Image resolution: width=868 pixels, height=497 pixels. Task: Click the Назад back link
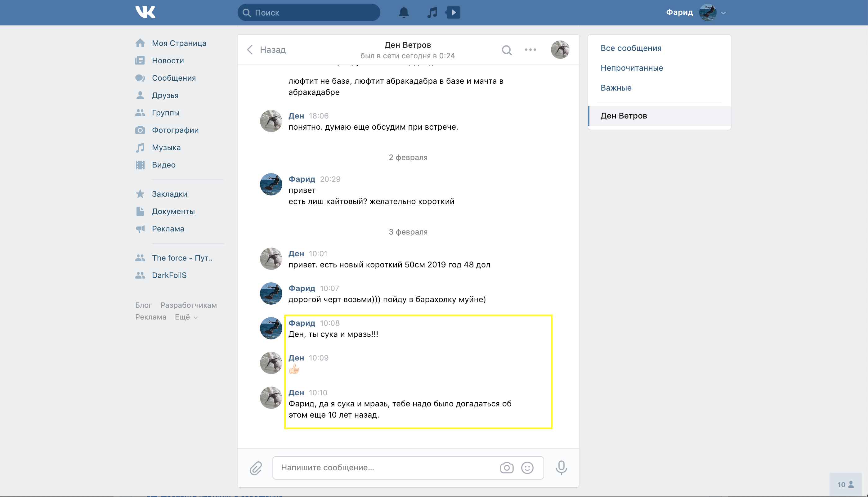point(266,50)
